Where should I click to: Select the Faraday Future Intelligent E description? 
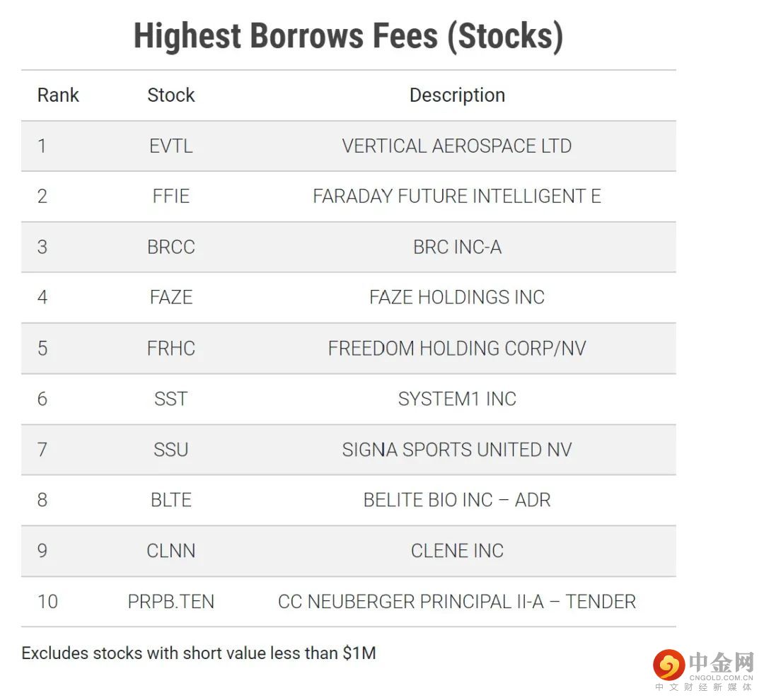(457, 197)
